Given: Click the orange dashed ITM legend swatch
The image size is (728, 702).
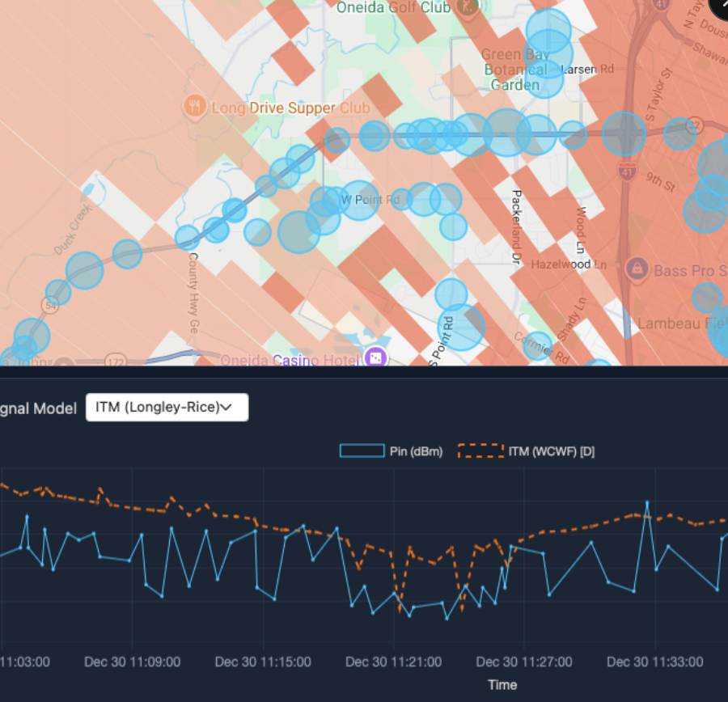Looking at the screenshot, I should click(x=480, y=451).
